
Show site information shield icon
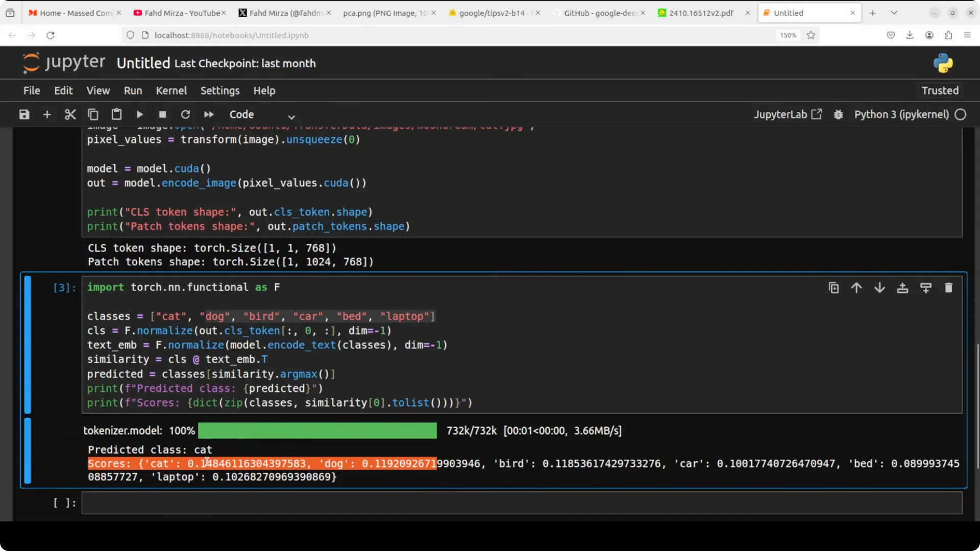(130, 35)
